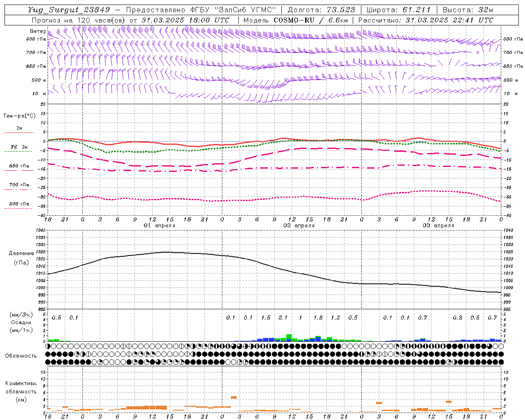Click the 500 гПа temperature legend entry
Image resolution: width=525 pixels, height=420 pixels.
tap(19, 205)
